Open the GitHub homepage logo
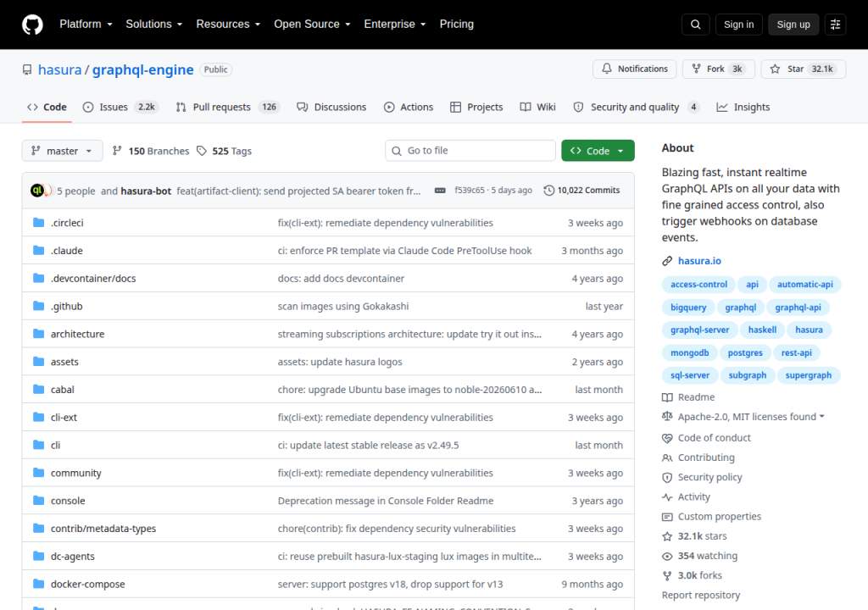Screen dimensions: 868x610 33,25
